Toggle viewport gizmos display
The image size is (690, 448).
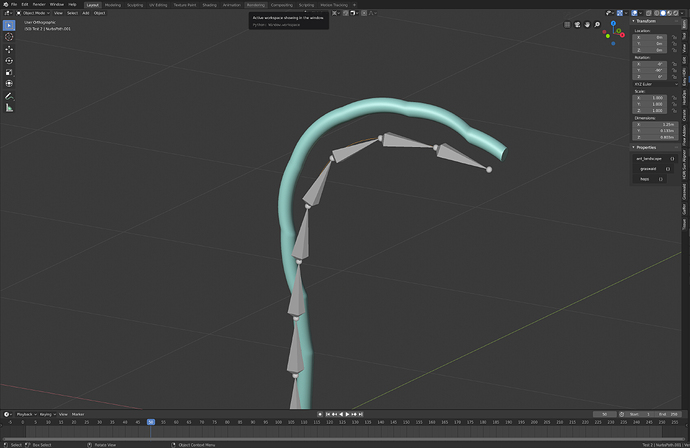tap(620, 13)
